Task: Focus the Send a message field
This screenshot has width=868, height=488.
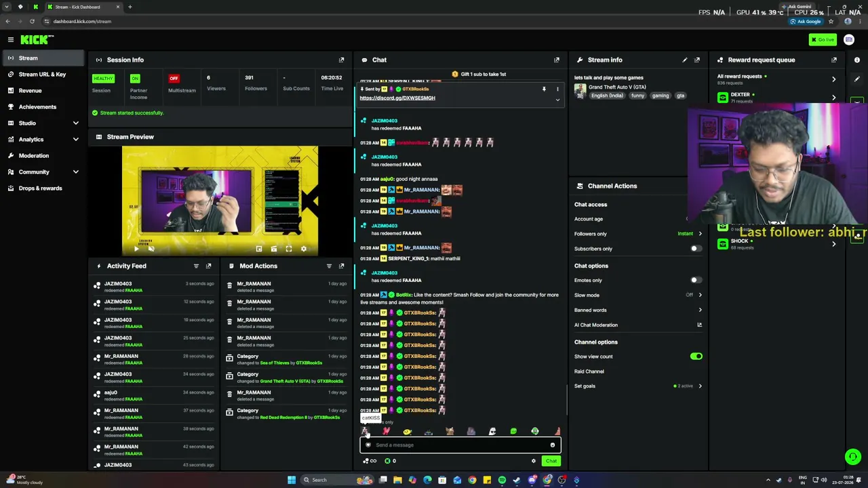Action: [460, 445]
